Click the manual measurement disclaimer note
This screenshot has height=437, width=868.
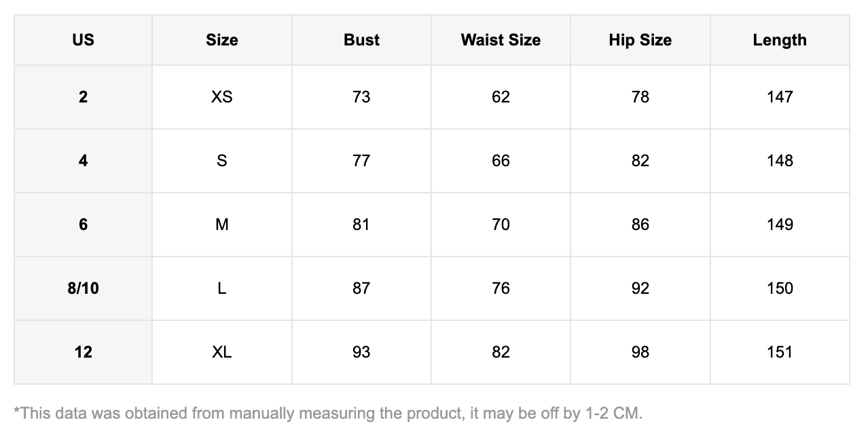coord(328,413)
